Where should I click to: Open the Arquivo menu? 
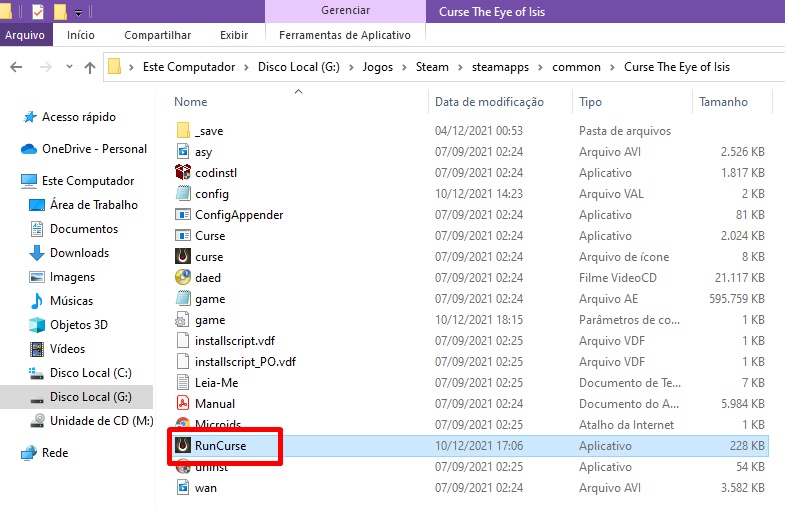point(25,35)
